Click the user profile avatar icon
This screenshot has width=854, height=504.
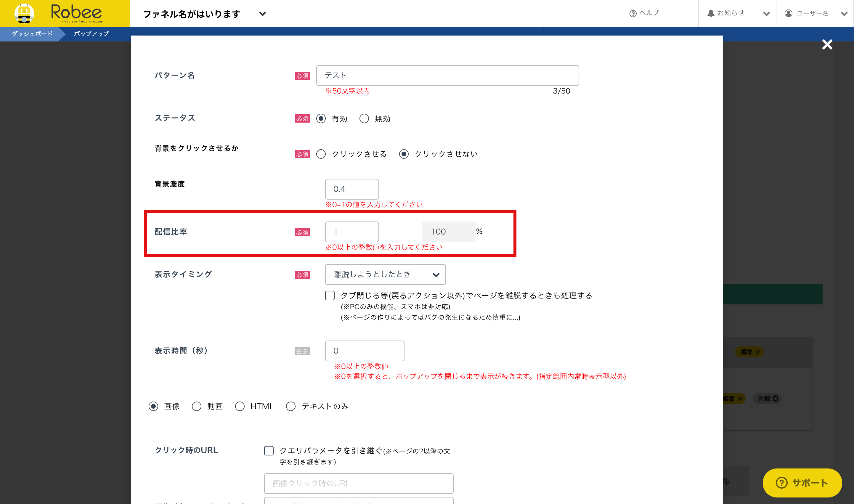pos(789,13)
